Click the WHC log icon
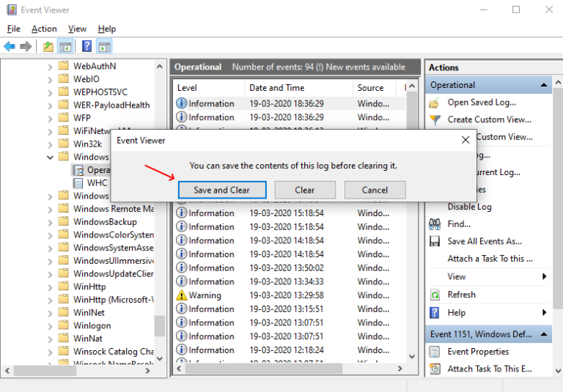This screenshot has height=392, width=563. click(78, 183)
